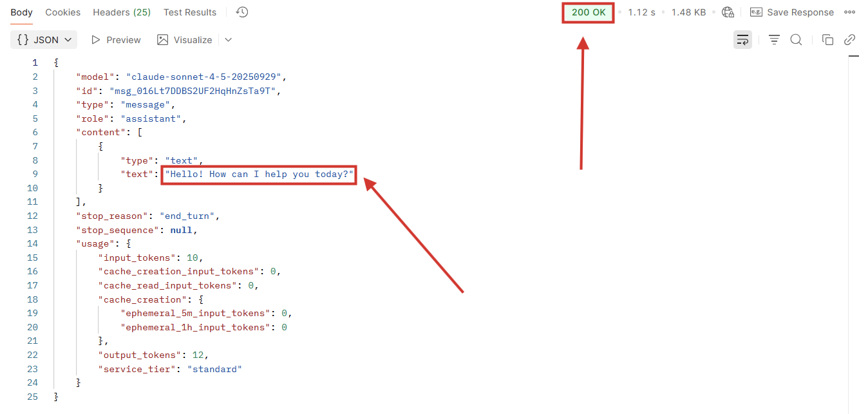Expand the chevron next to Visualize
This screenshot has height=414, width=868.
point(228,39)
